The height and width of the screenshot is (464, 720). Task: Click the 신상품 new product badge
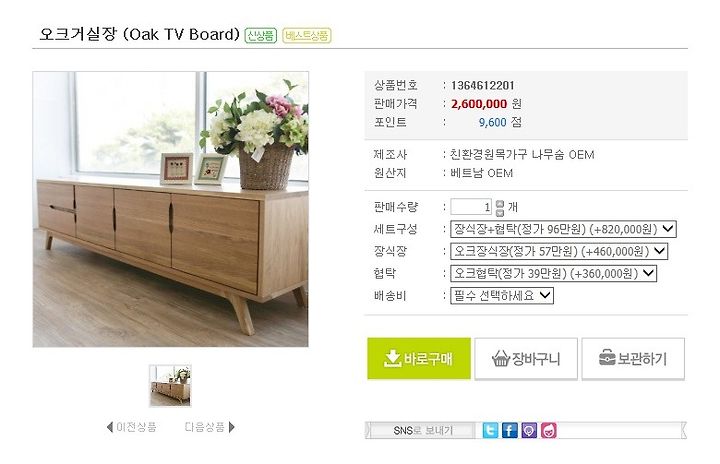[x=261, y=35]
